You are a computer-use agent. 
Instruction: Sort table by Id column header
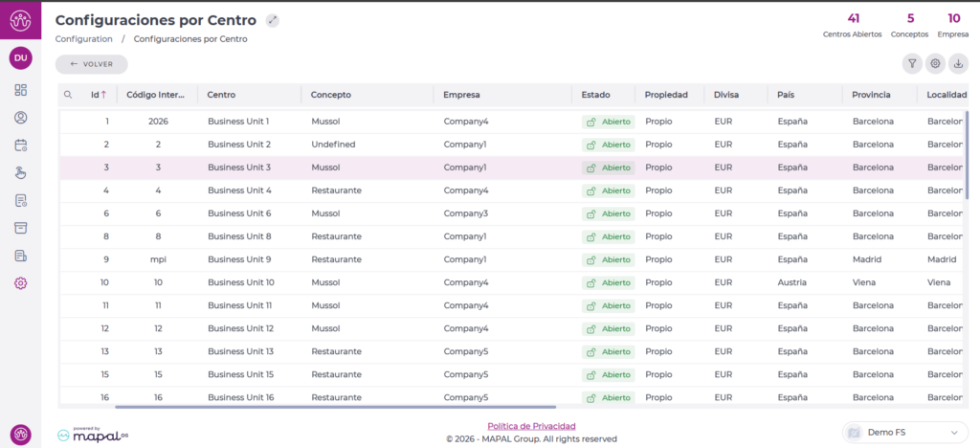[98, 95]
